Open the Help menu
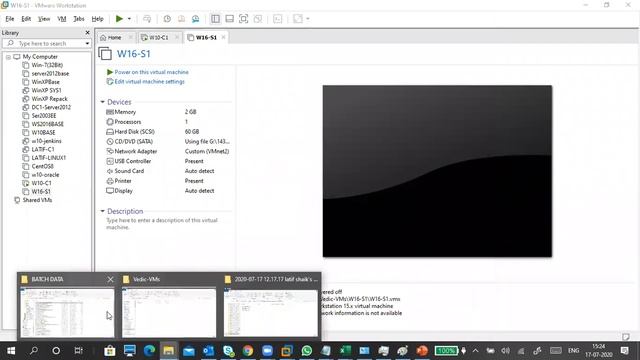Image resolution: width=640 pixels, height=360 pixels. click(97, 19)
